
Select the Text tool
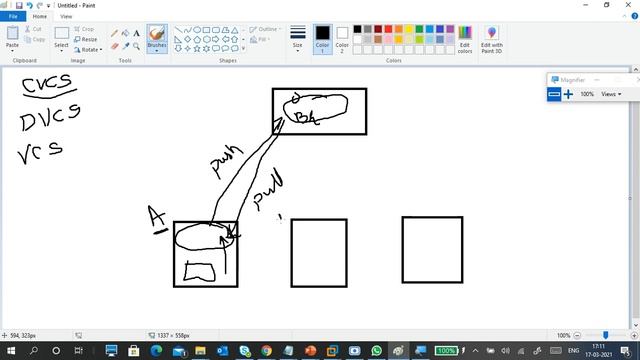pyautogui.click(x=137, y=33)
